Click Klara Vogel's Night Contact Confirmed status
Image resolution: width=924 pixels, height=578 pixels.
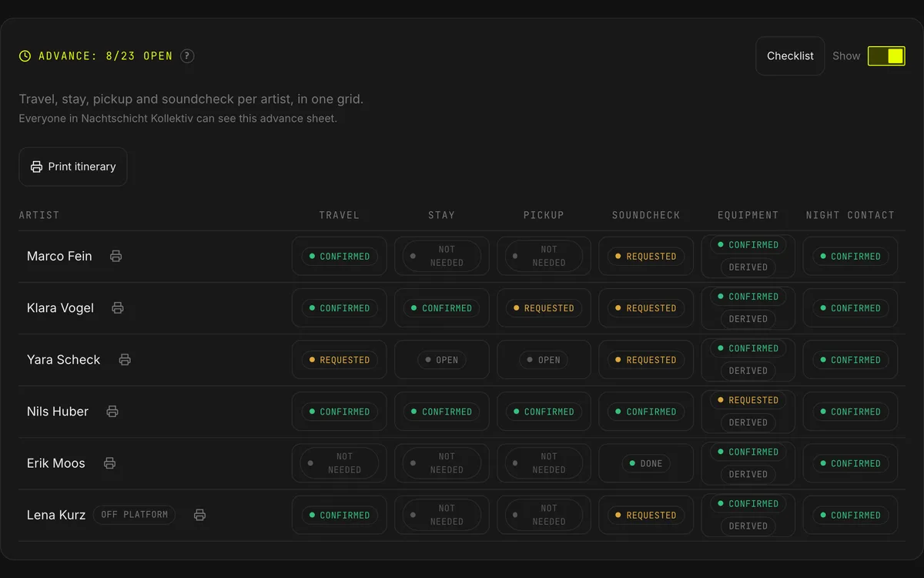pos(850,308)
